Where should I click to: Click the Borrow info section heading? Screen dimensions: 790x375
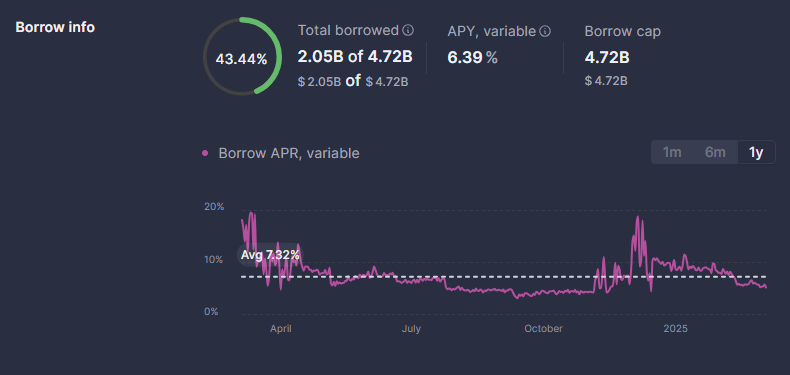click(55, 27)
